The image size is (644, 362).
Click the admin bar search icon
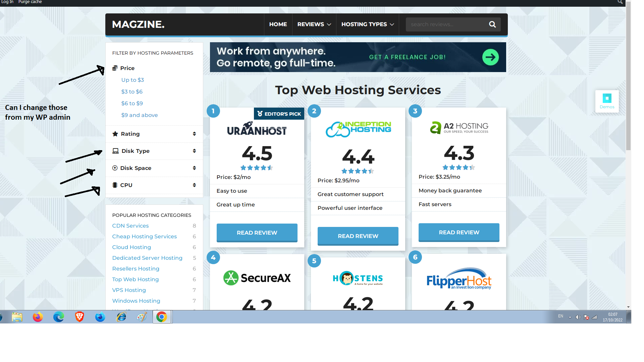click(x=620, y=2)
